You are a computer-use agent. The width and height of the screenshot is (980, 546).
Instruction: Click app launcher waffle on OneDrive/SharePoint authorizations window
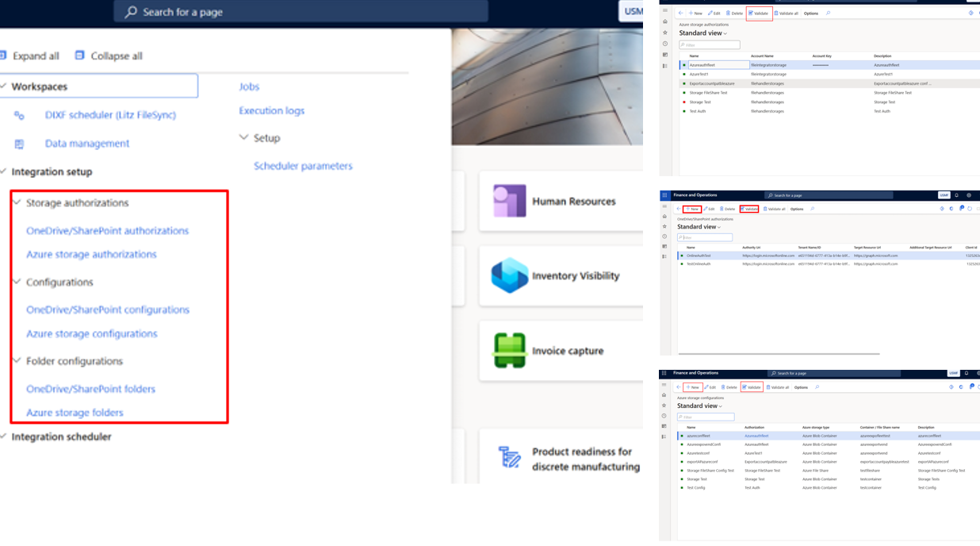point(664,195)
